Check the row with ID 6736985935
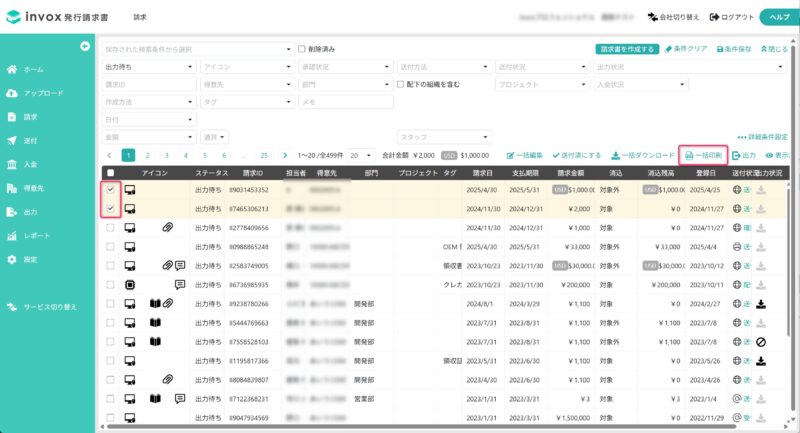 [x=110, y=285]
